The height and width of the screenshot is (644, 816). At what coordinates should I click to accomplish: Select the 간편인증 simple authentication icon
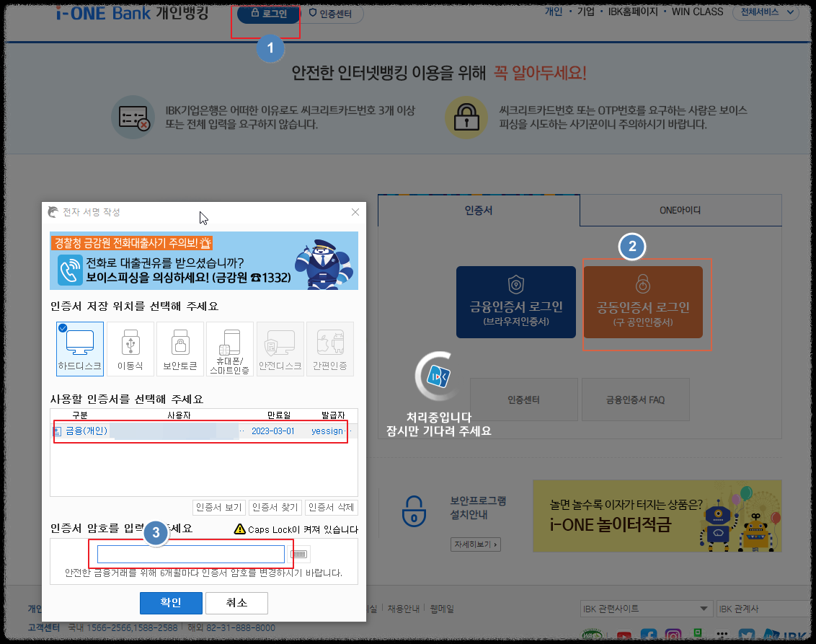(x=330, y=348)
